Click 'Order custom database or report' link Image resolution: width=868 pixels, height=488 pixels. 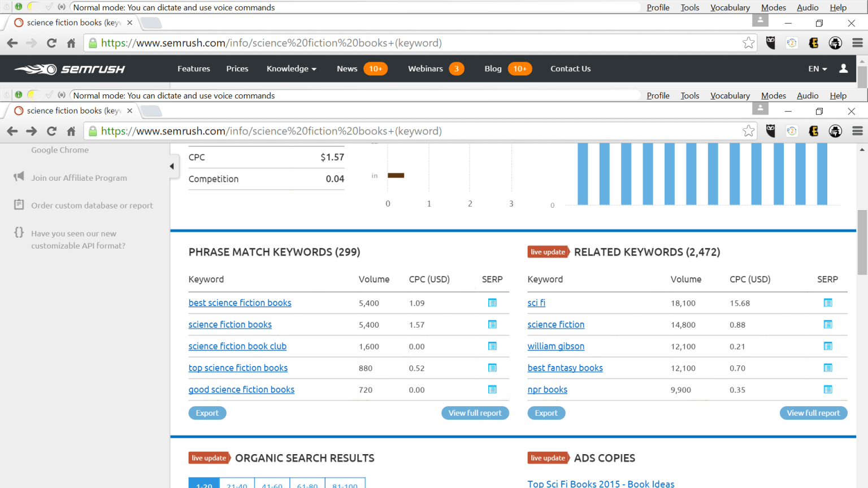pyautogui.click(x=92, y=205)
